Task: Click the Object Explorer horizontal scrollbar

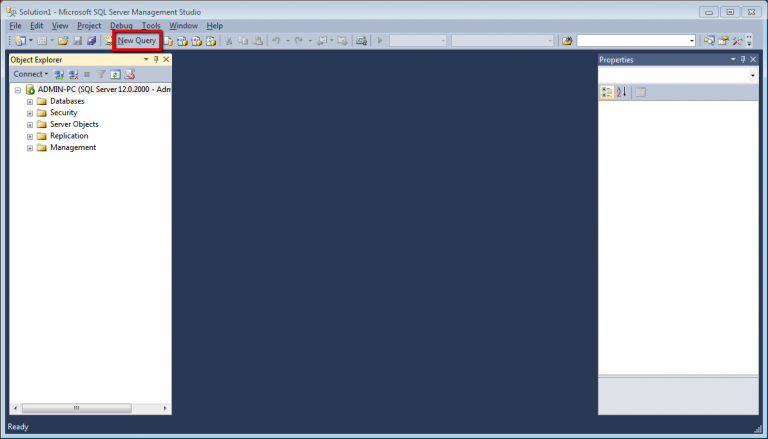Action: click(x=90, y=408)
